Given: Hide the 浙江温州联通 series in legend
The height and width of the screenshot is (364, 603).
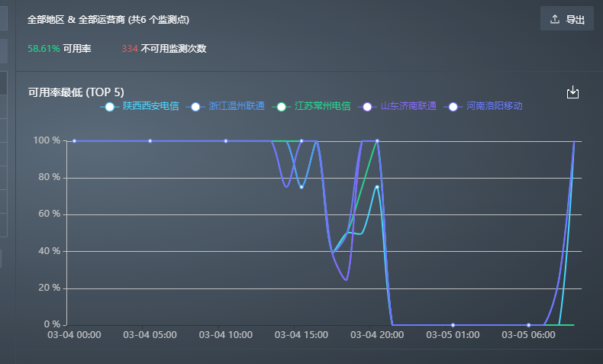Looking at the screenshot, I should [227, 106].
